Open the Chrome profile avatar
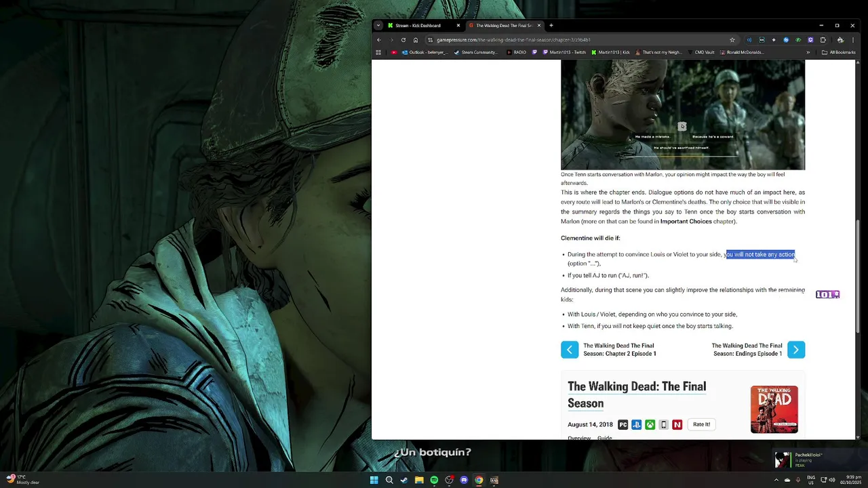The height and width of the screenshot is (488, 868). [840, 40]
